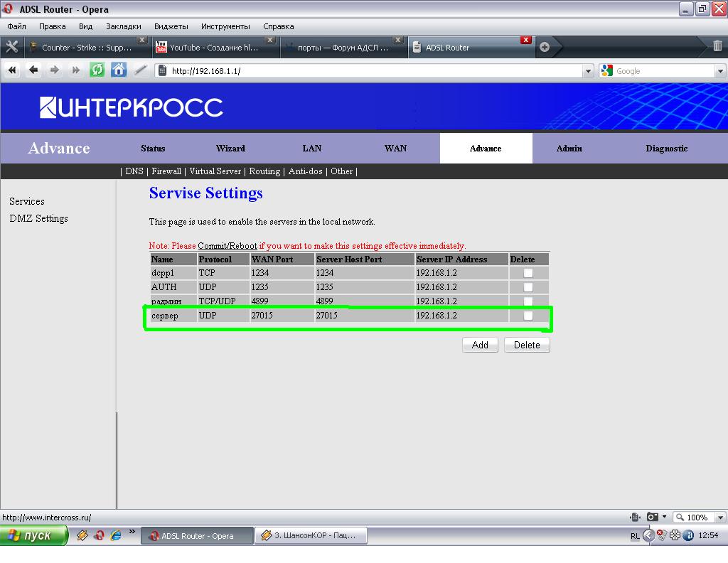
Task: Open the Закладки menu
Action: (x=124, y=26)
